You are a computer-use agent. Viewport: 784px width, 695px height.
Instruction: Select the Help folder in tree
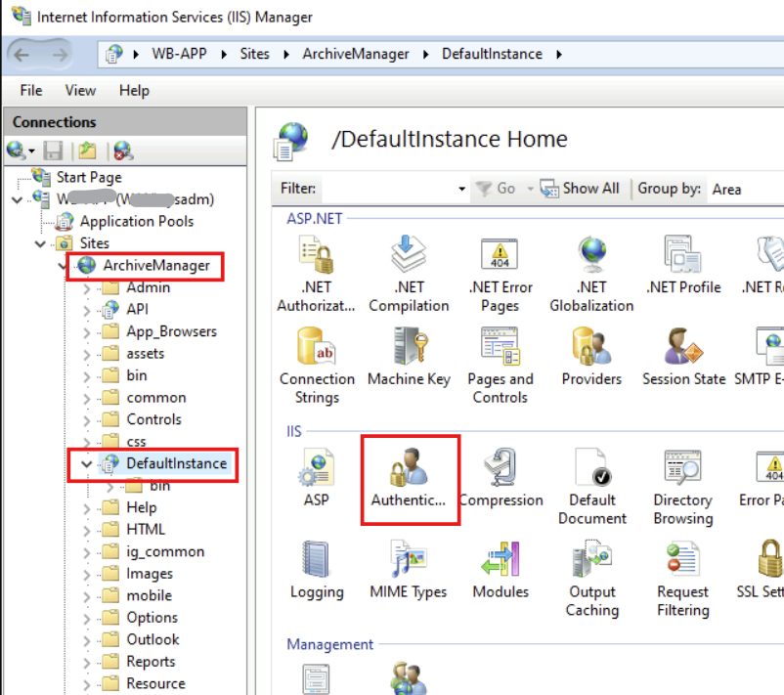click(x=142, y=507)
